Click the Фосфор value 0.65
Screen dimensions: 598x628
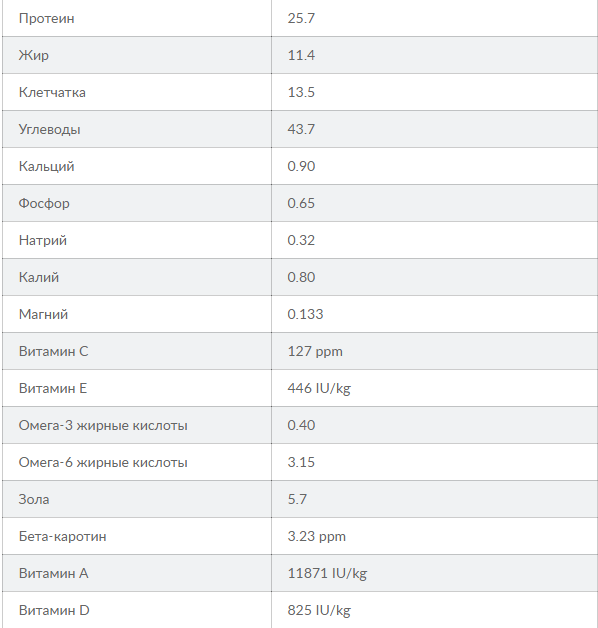(x=301, y=203)
